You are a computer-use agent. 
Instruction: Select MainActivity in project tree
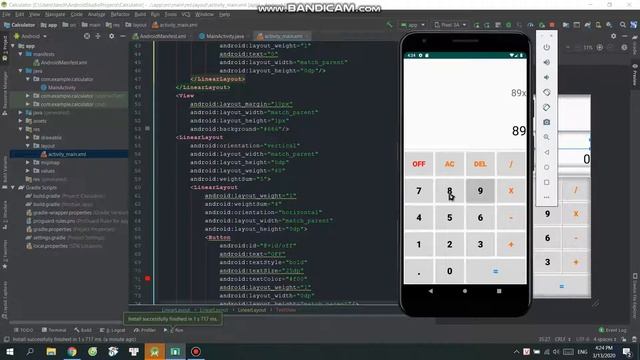coord(61,88)
